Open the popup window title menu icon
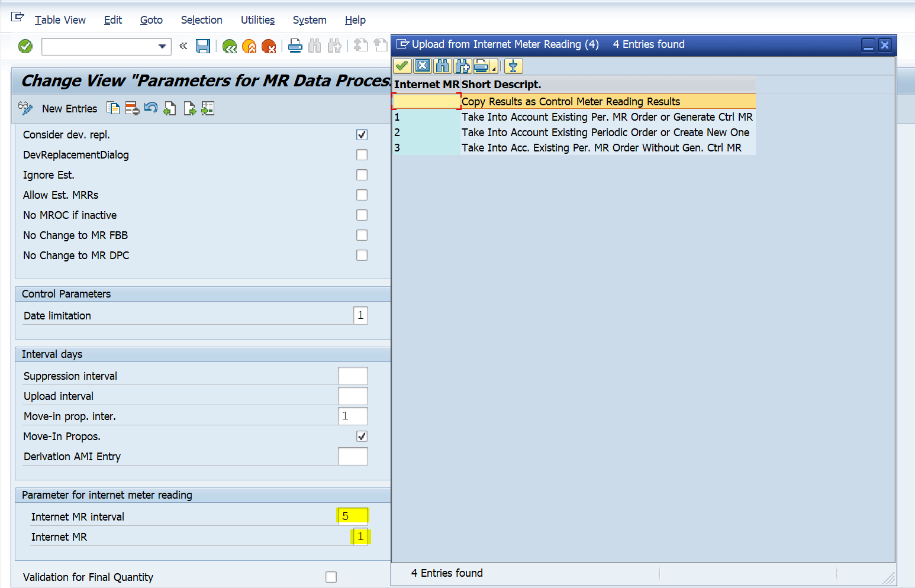 402,44
